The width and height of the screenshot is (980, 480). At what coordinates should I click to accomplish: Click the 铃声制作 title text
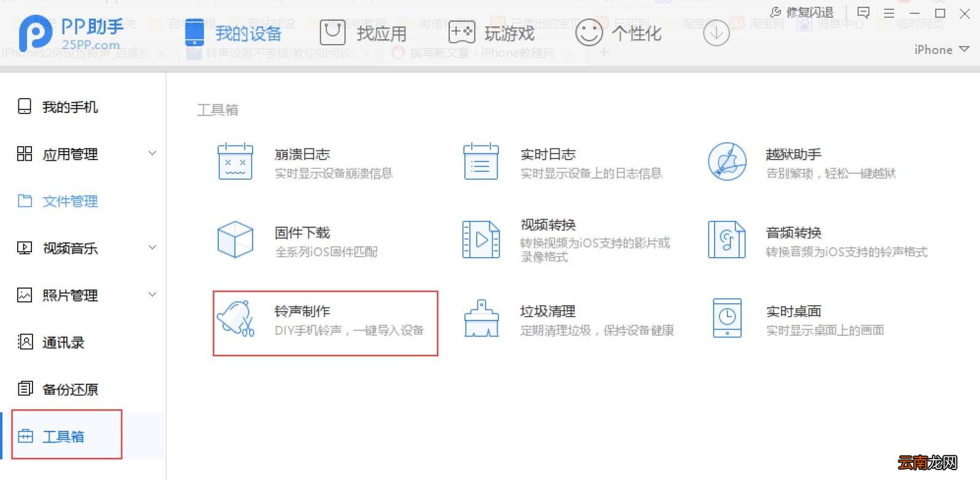pos(302,311)
